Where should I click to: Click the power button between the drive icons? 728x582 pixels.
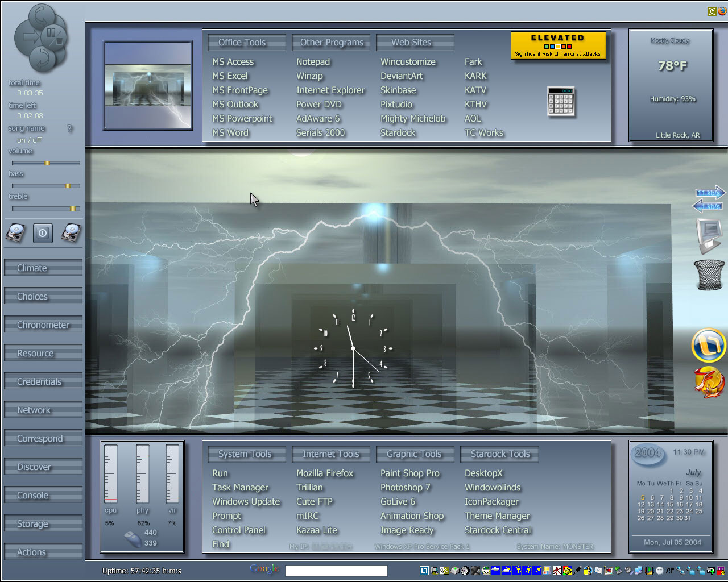click(x=43, y=233)
